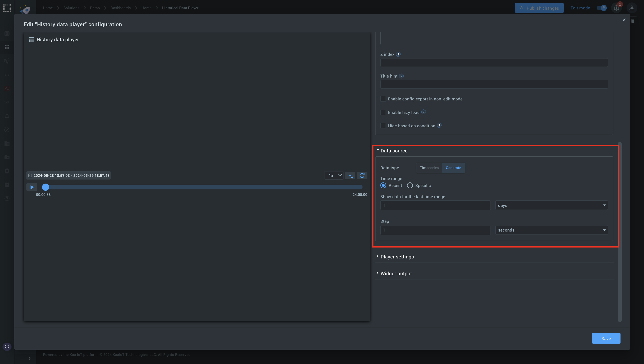Expand the Player settings section
The image size is (644, 364).
(x=397, y=257)
